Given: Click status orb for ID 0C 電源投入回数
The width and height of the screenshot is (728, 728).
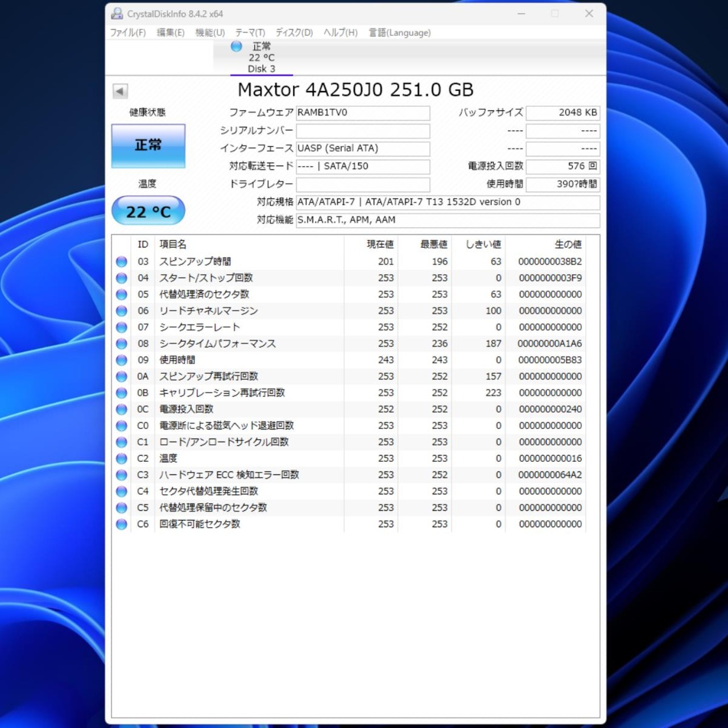Looking at the screenshot, I should click(122, 409).
